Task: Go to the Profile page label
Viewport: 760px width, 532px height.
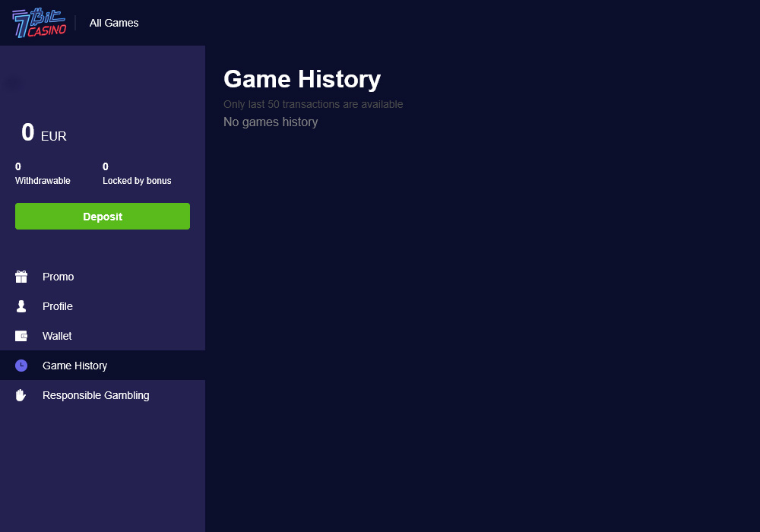Action: (x=58, y=306)
